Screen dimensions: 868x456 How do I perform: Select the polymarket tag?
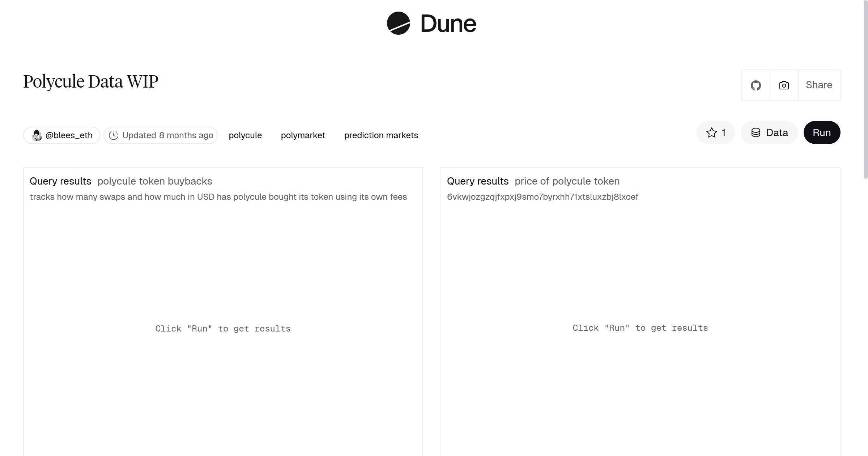pyautogui.click(x=303, y=135)
